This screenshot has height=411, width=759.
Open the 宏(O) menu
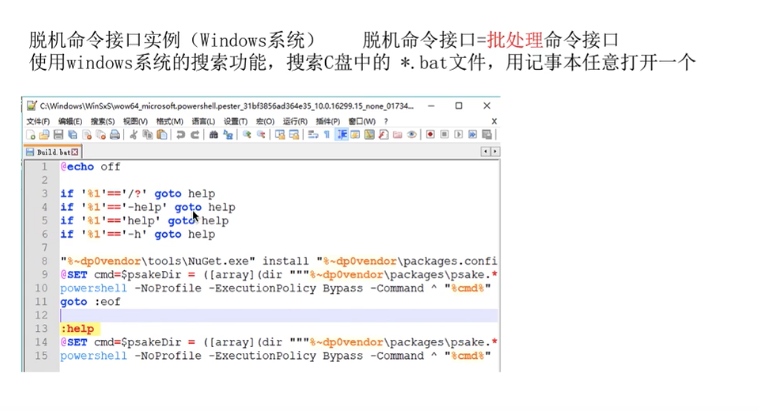[x=265, y=121]
